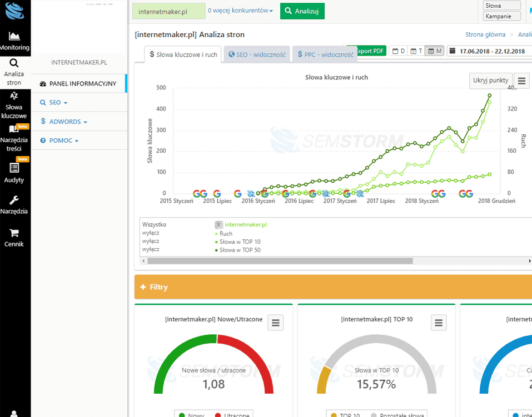Open Audyty sidebar section
532x417 pixels.
[x=14, y=173]
